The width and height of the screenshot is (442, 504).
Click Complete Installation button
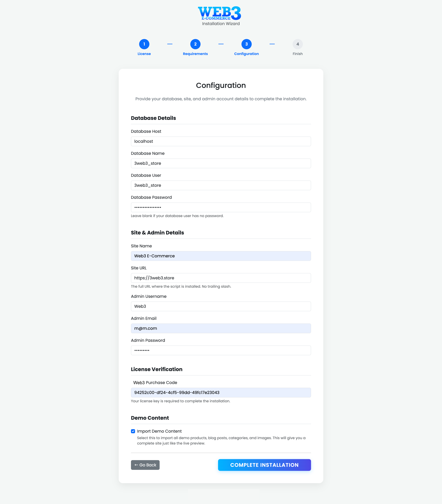pos(264,465)
